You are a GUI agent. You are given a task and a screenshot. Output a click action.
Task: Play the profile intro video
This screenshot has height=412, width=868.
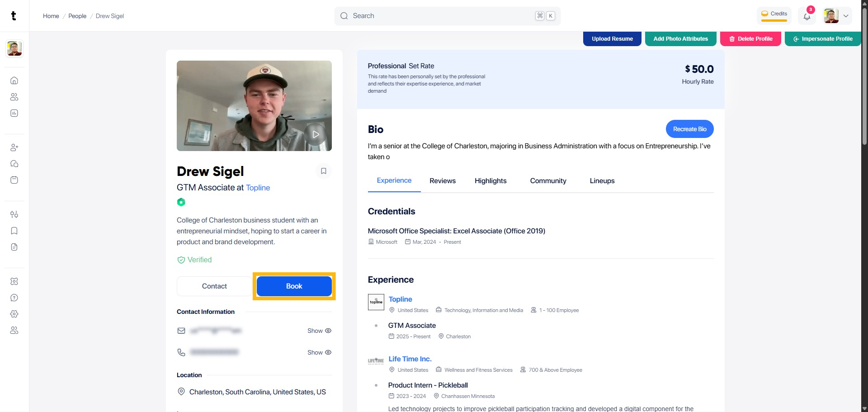(316, 134)
